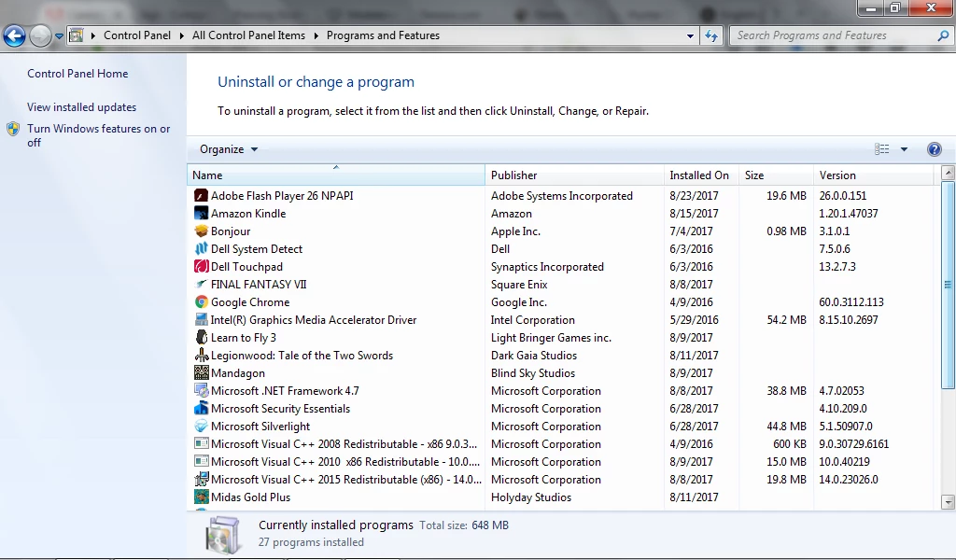
Task: Sort by the Version column header
Action: [x=874, y=175]
